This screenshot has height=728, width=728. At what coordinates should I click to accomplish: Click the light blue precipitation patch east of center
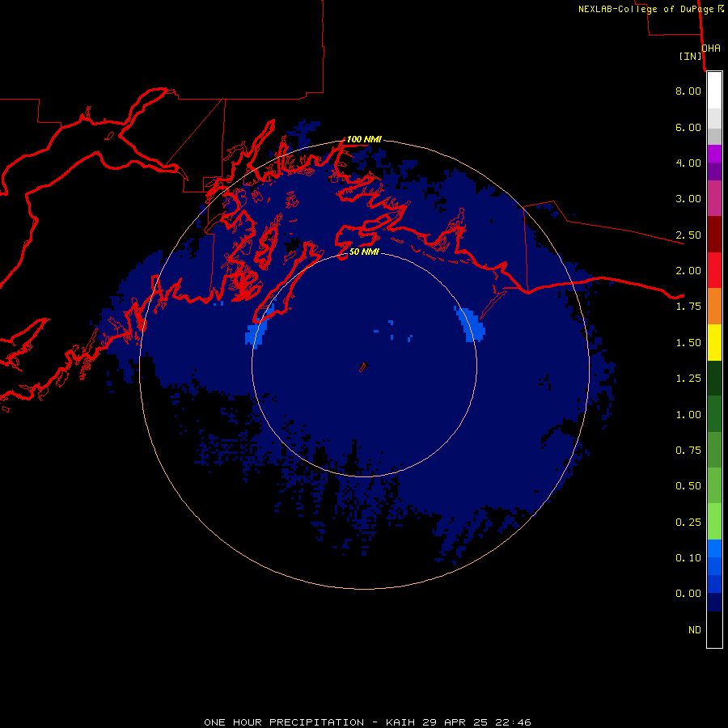[472, 324]
